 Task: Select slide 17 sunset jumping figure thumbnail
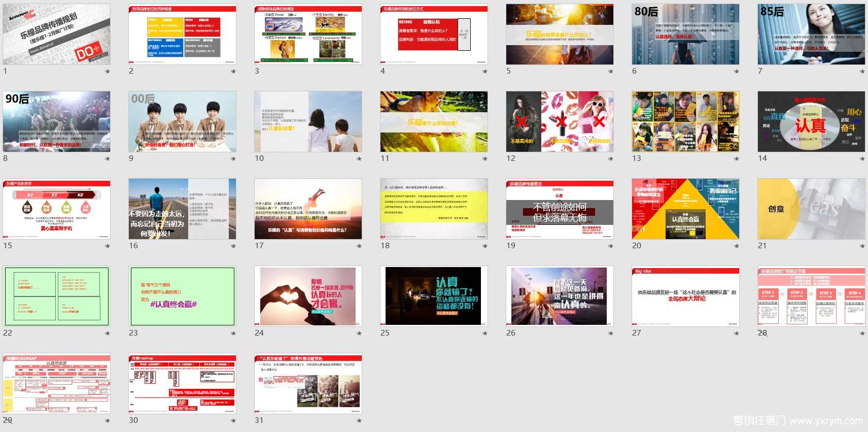(308, 209)
